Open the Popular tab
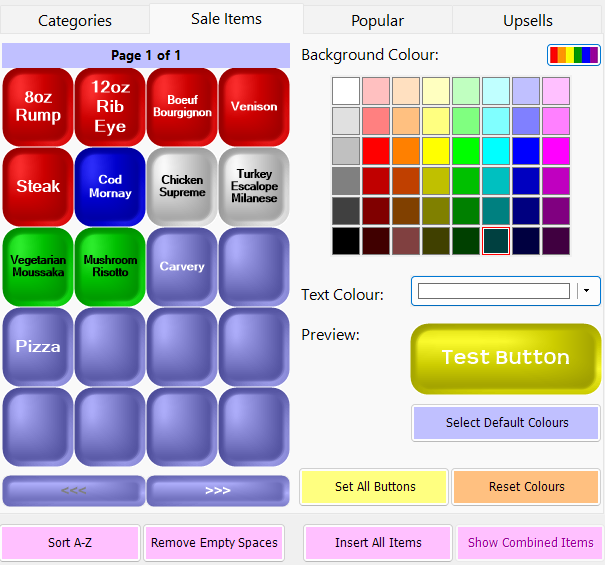Image resolution: width=605 pixels, height=565 pixels. pos(377,20)
